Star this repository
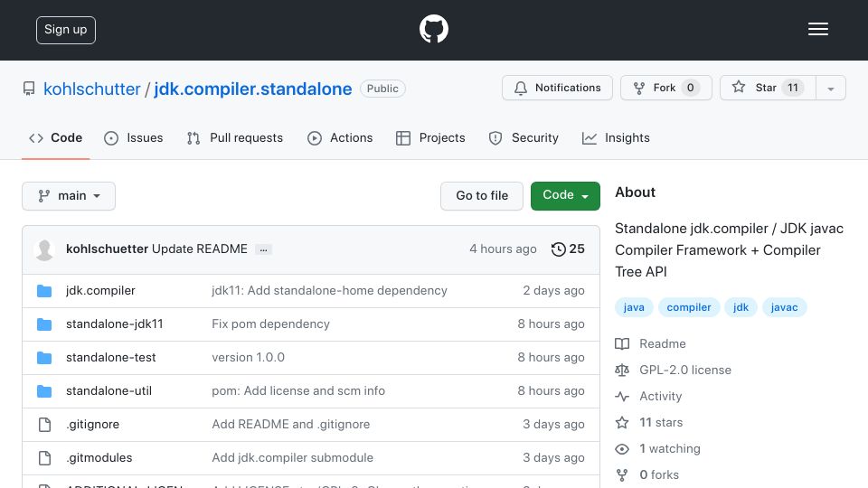The image size is (868, 488). pos(768,88)
